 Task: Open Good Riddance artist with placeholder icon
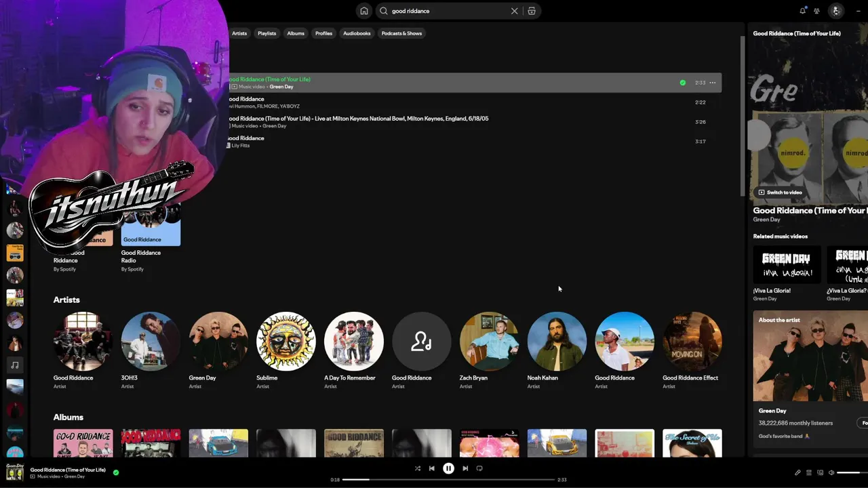[422, 341]
